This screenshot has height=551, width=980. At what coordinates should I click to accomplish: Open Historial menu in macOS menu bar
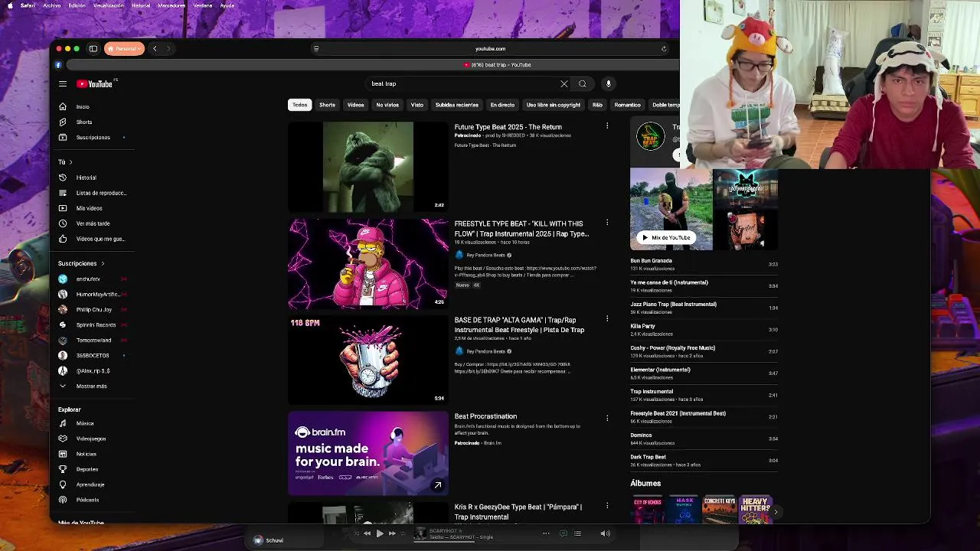pyautogui.click(x=141, y=5)
